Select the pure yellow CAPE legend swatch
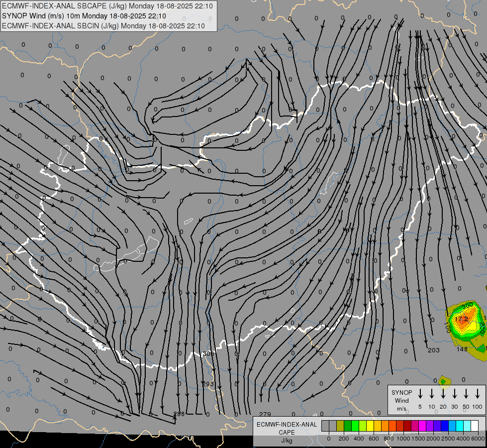This screenshot has width=487, height=448. (370, 426)
